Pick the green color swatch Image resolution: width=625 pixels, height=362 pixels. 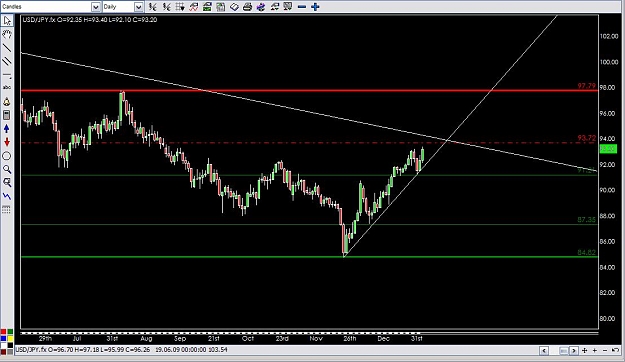click(10, 332)
